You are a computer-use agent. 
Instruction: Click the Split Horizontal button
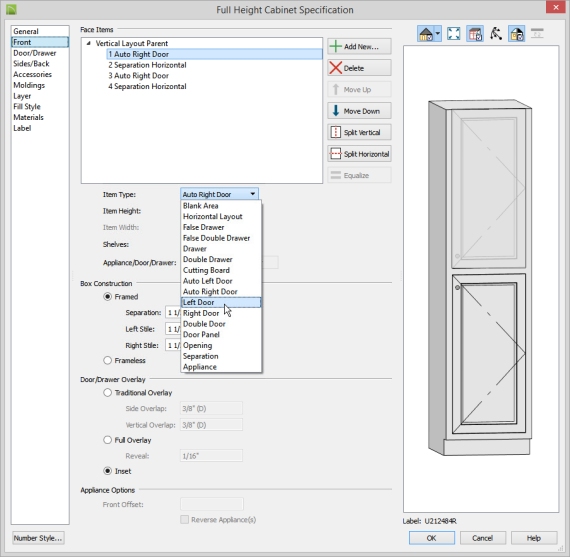click(x=359, y=154)
